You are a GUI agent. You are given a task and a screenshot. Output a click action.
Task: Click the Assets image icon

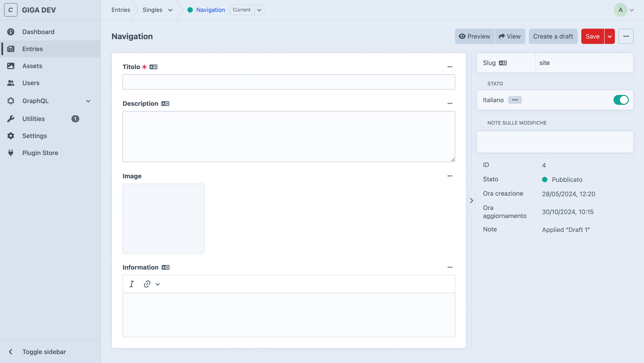[11, 66]
